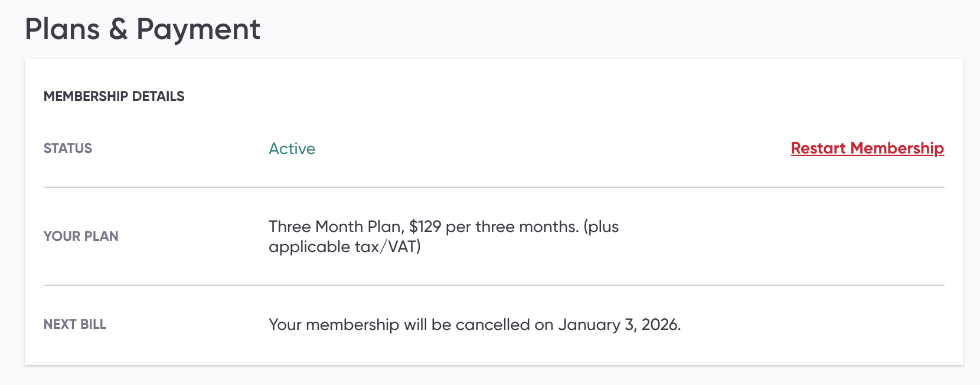Click the NEXT BILL row label
Image resolution: width=980 pixels, height=385 pixels.
[75, 324]
